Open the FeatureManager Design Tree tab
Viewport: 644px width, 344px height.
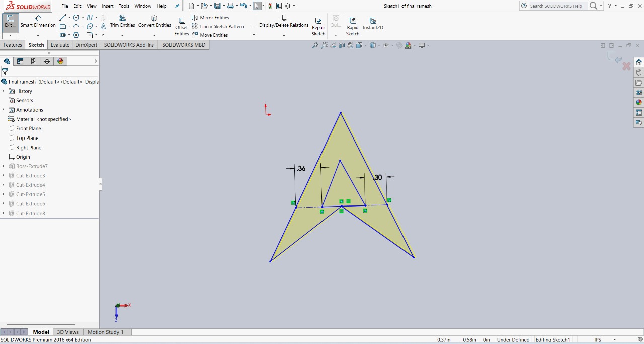[x=7, y=61]
